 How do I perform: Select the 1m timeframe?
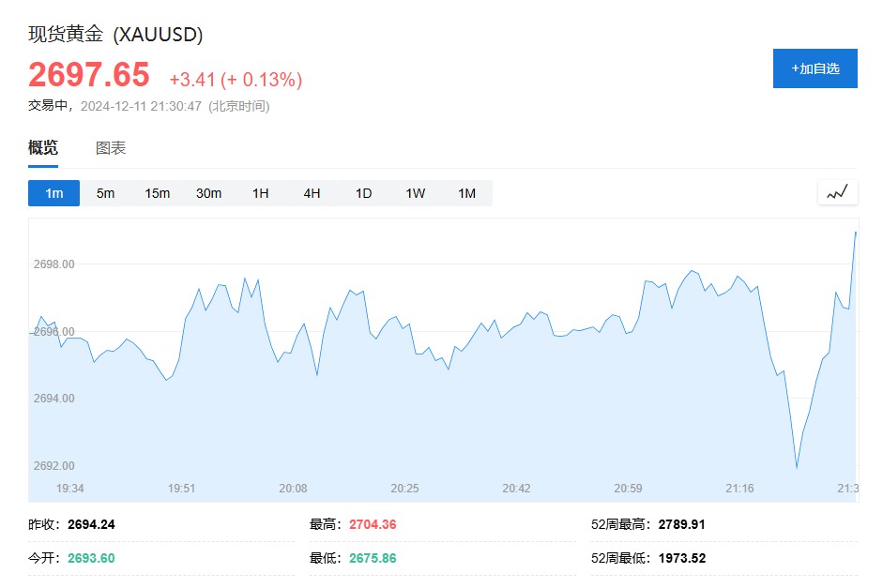tap(53, 193)
